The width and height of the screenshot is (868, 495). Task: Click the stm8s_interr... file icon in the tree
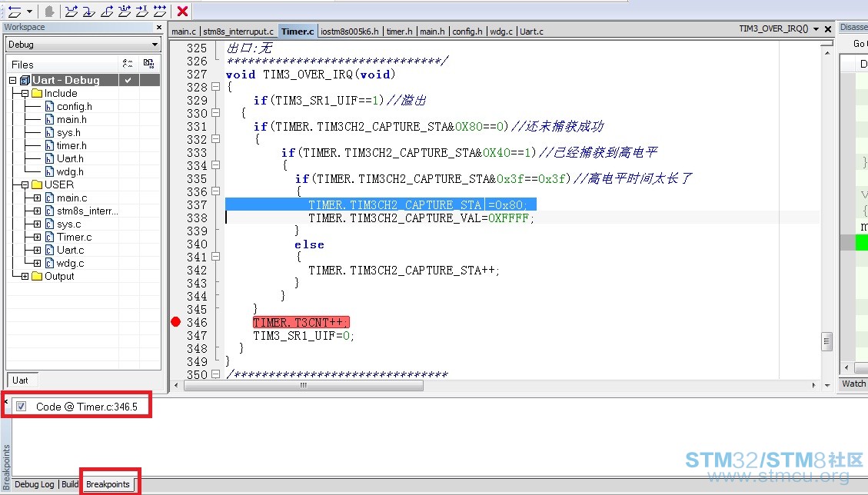point(50,211)
